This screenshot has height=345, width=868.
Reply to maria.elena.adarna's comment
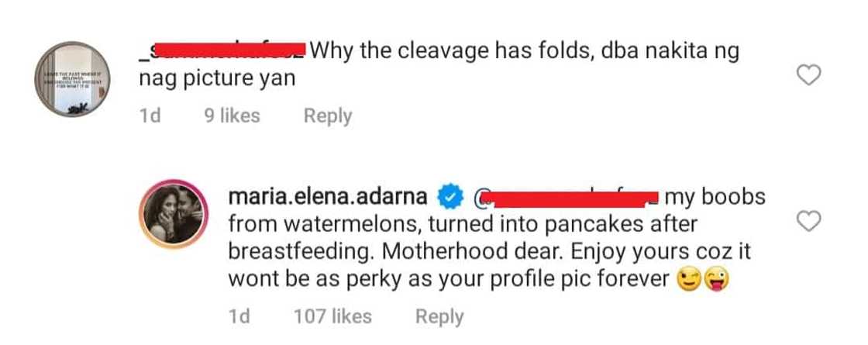439,316
